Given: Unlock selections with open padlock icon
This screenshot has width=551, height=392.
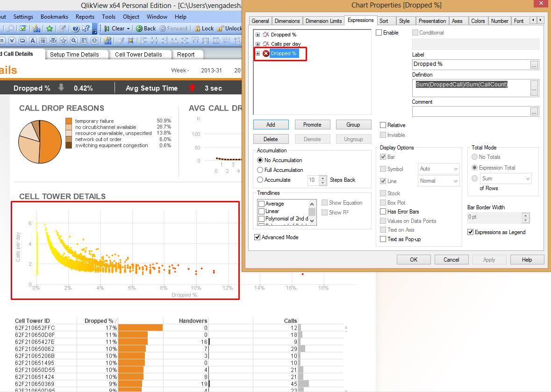Looking at the screenshot, I should point(220,29).
